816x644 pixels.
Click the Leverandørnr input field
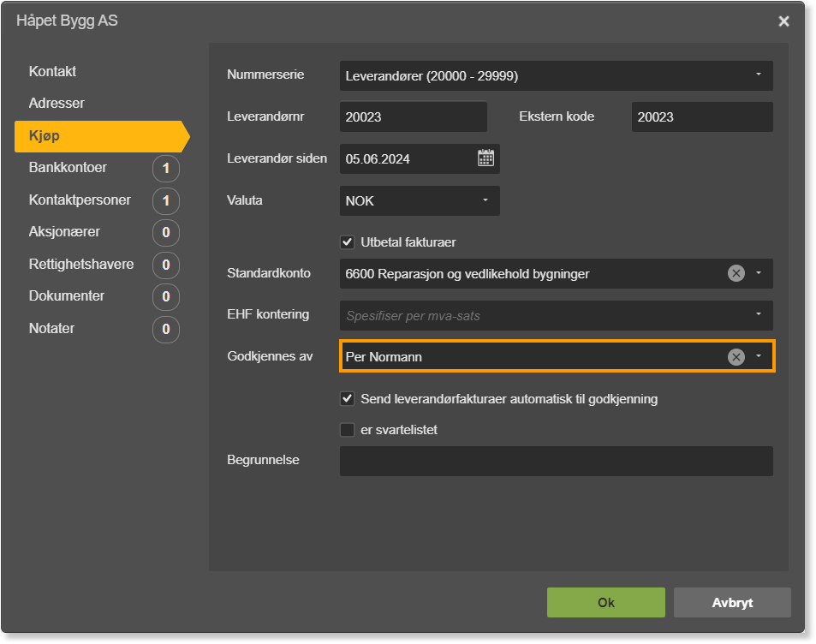414,116
